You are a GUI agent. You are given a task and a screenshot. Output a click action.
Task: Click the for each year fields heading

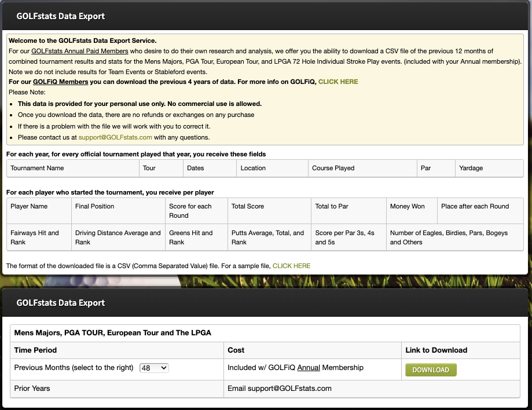pos(136,155)
